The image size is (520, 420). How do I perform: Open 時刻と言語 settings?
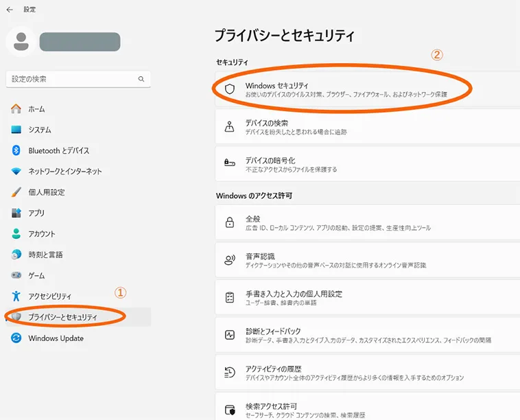(x=78, y=255)
